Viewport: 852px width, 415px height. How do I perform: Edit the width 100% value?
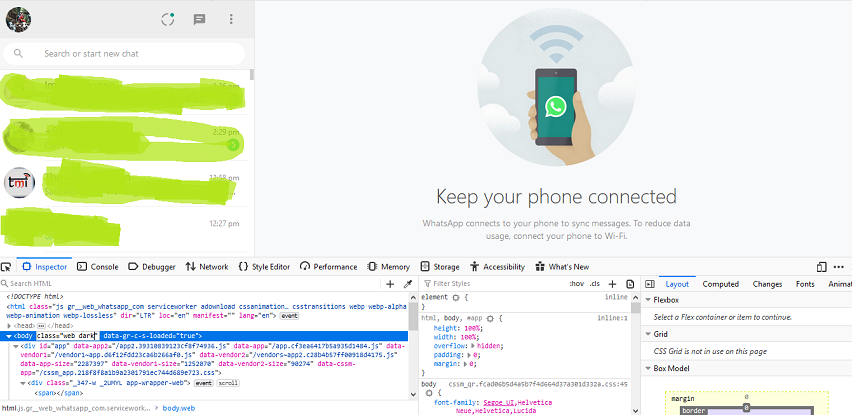[467, 337]
